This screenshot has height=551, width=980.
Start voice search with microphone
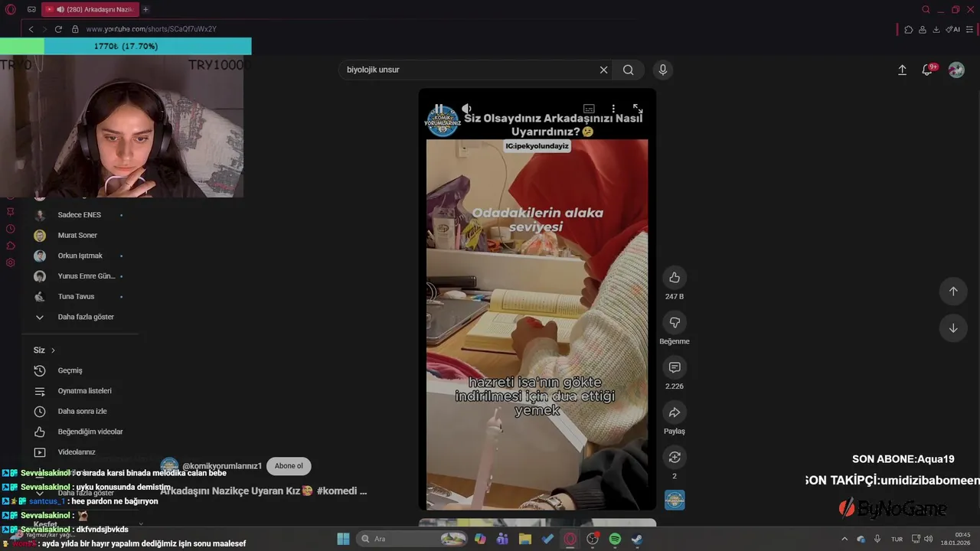663,70
